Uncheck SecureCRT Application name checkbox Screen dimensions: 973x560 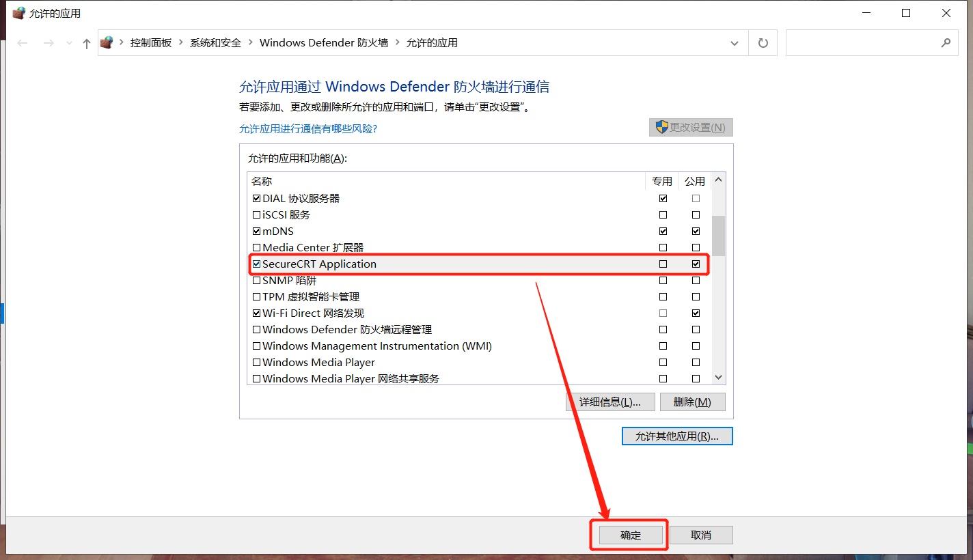click(x=256, y=264)
